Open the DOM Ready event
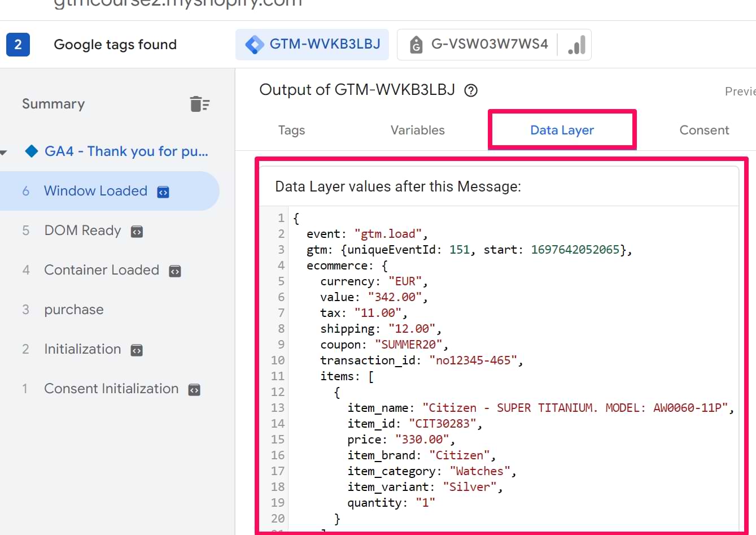This screenshot has width=756, height=535. pos(82,230)
